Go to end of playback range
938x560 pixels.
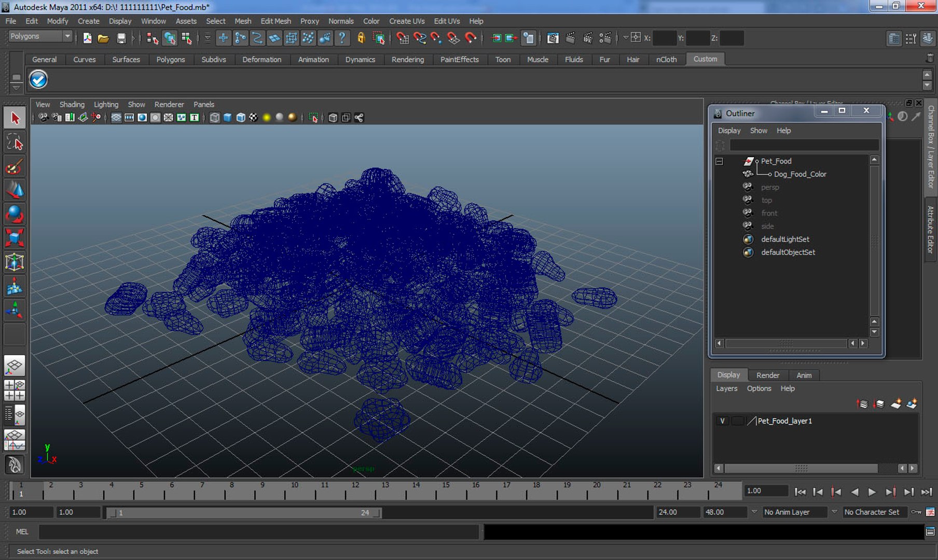coord(927,492)
